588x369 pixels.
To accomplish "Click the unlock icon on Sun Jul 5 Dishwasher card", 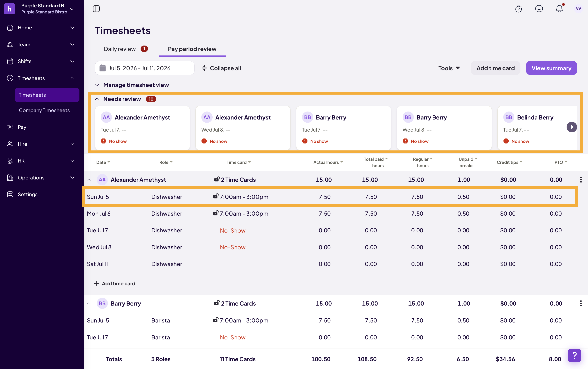I will (215, 196).
